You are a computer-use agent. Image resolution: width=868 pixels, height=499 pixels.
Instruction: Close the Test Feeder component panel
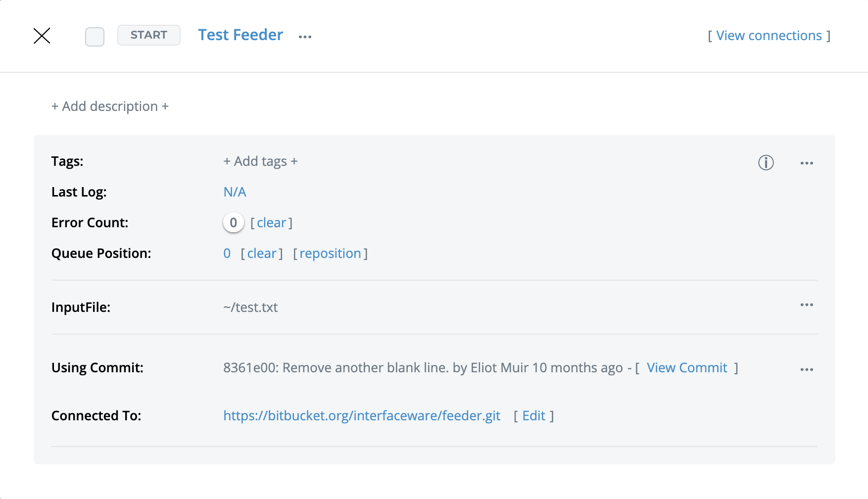42,36
